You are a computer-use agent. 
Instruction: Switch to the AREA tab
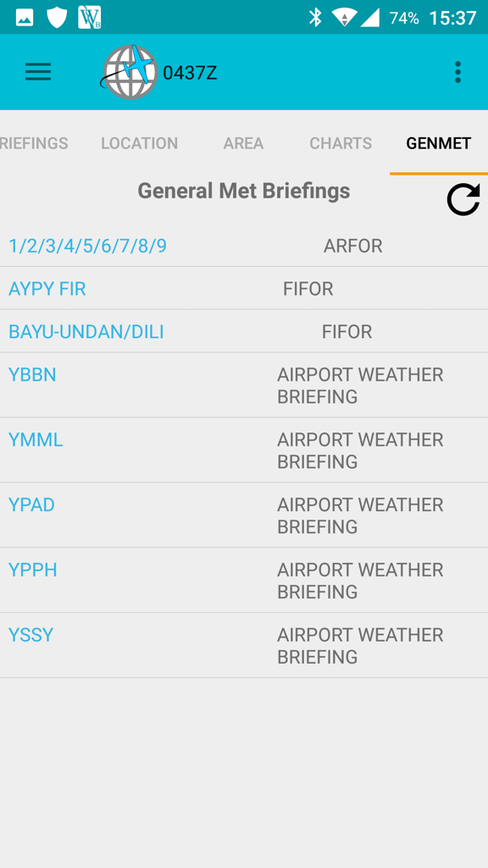(243, 143)
